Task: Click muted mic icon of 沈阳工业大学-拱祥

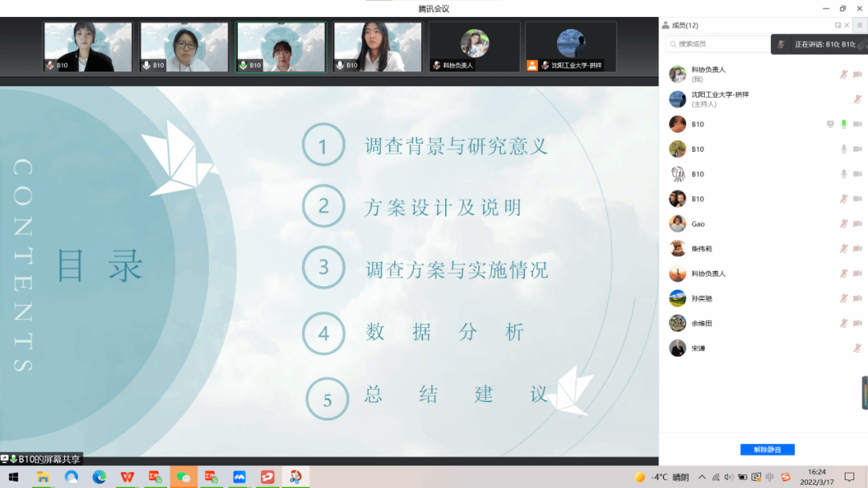Action: pyautogui.click(x=858, y=99)
